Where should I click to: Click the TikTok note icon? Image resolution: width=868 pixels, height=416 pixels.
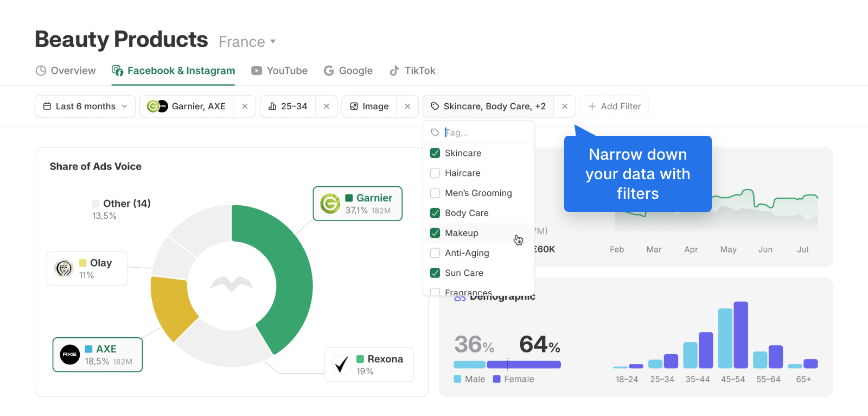coord(394,71)
